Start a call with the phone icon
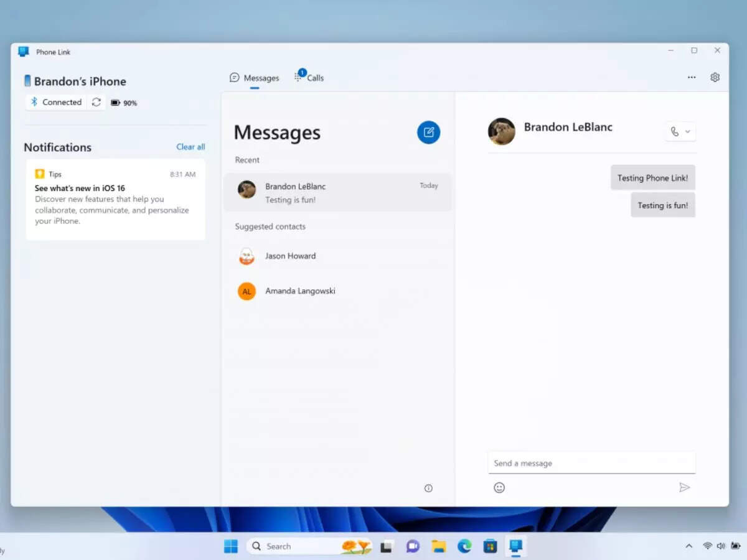The height and width of the screenshot is (560, 747). click(675, 131)
